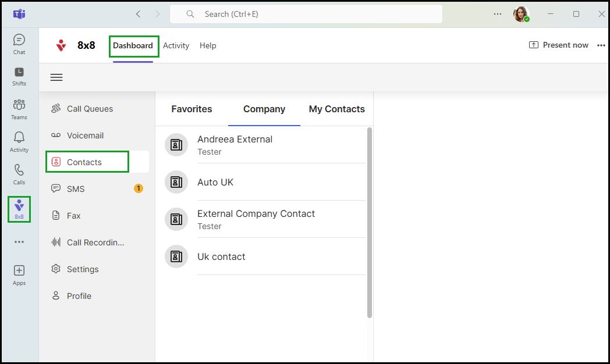
Task: Open the Calls phone icon
Action: tap(19, 174)
